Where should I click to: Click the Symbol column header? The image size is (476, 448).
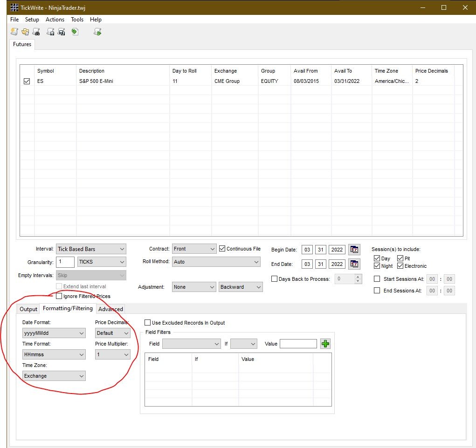pyautogui.click(x=46, y=71)
